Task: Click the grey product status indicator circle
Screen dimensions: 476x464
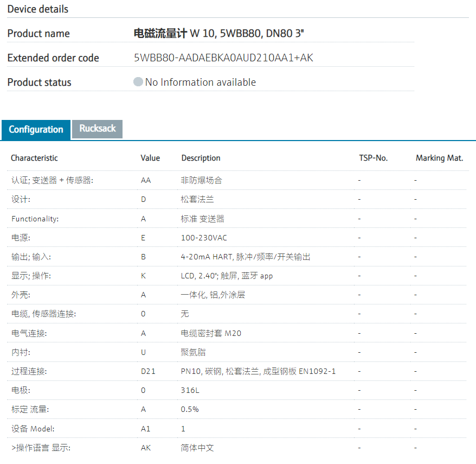Action: coord(138,82)
